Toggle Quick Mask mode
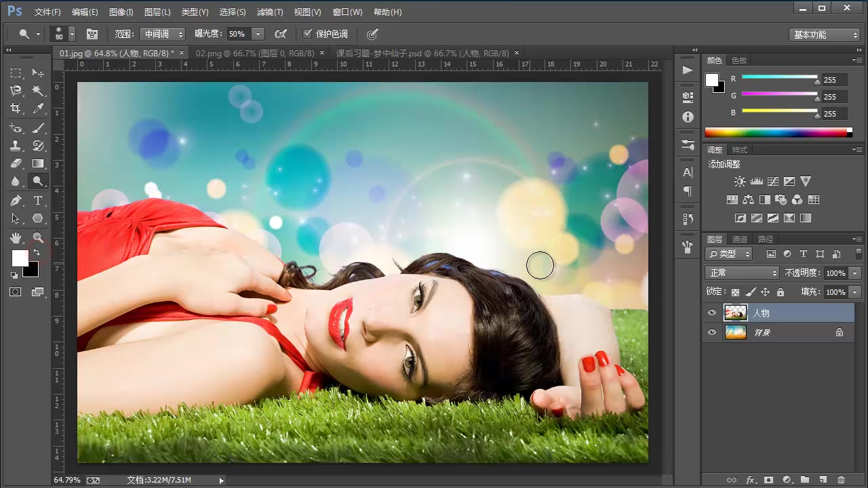This screenshot has width=868, height=488. tap(16, 292)
